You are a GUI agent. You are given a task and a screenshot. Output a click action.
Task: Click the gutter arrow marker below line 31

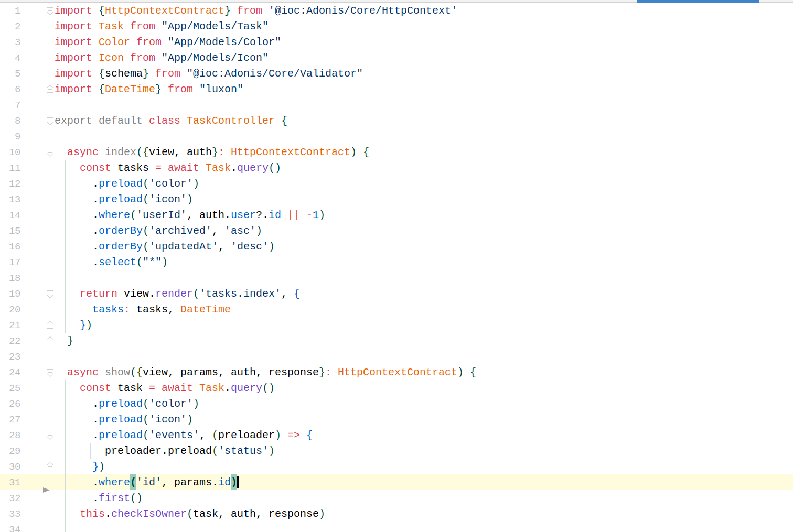click(46, 490)
